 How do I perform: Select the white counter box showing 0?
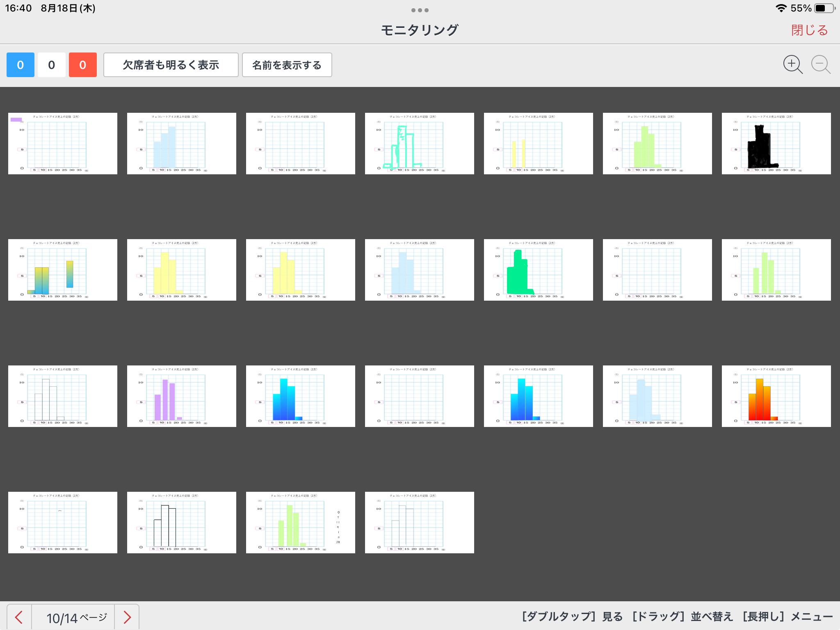point(52,65)
